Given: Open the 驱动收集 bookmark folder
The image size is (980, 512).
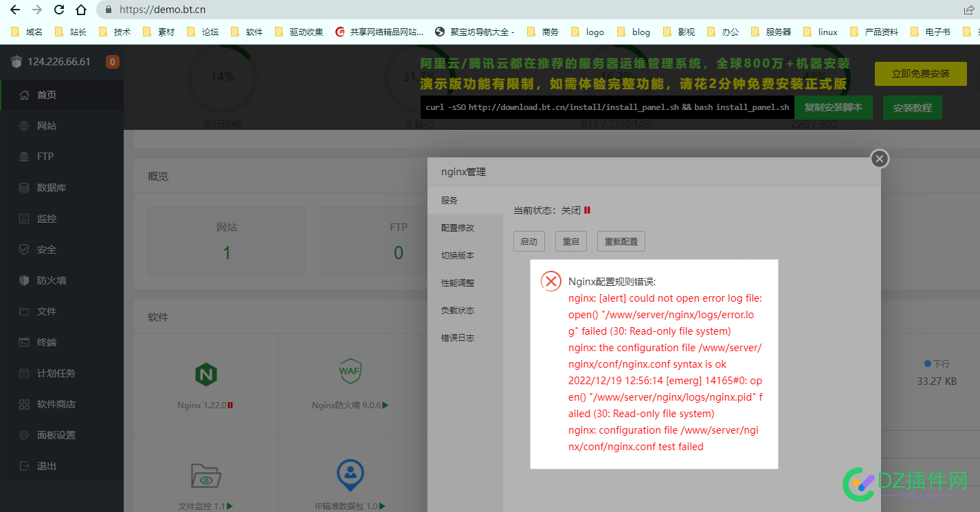Looking at the screenshot, I should click(299, 32).
